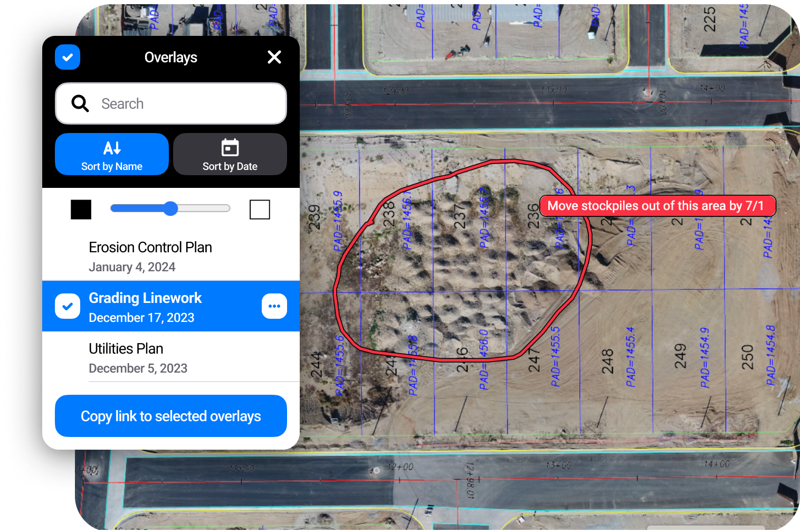Sort overlays by name
800x532 pixels.
tap(112, 154)
